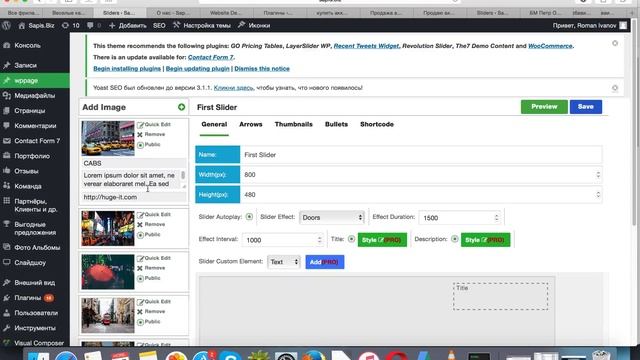Screen dimensions: 640x360
Task: Open Портфолио in the sidebar
Action: point(32,156)
